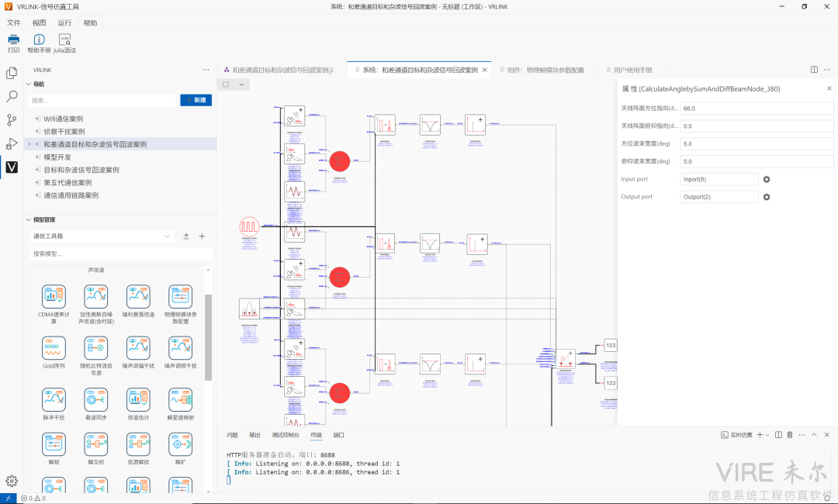
Task: Collapse the 模型管理 section
Action: 29,219
